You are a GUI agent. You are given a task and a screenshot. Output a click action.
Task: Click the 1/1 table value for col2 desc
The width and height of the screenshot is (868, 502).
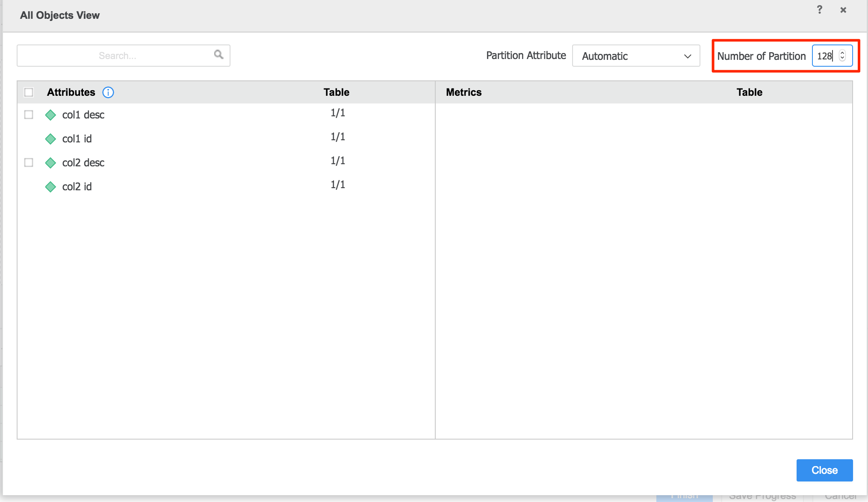coord(338,161)
